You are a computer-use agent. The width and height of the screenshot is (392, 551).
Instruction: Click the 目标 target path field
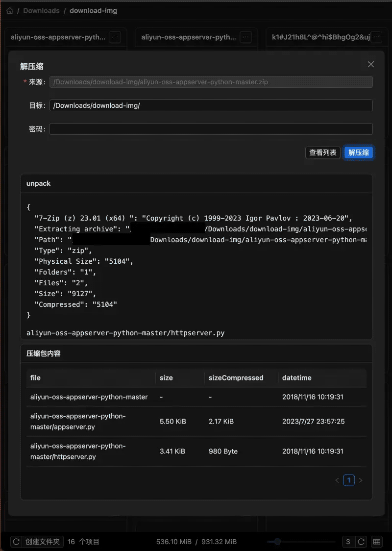(211, 105)
